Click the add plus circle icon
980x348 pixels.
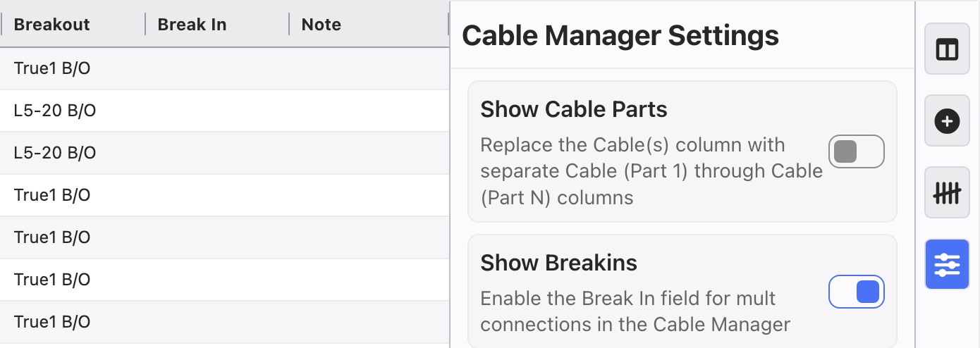947,122
